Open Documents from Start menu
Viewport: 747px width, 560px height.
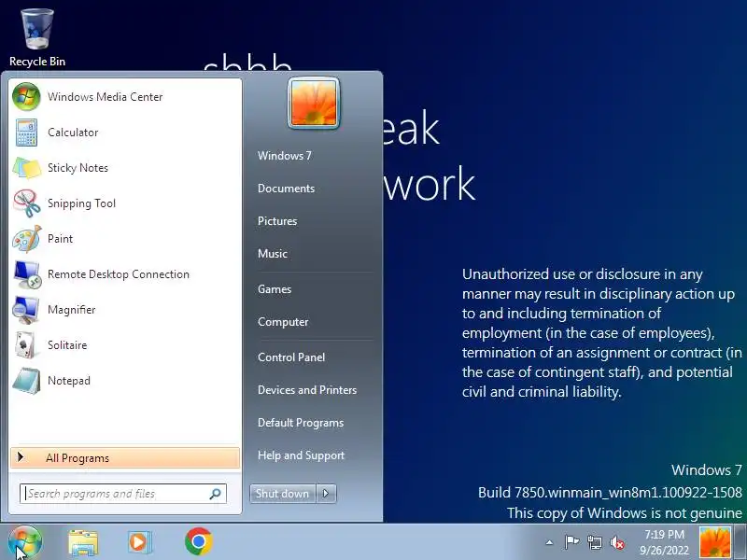(x=287, y=189)
